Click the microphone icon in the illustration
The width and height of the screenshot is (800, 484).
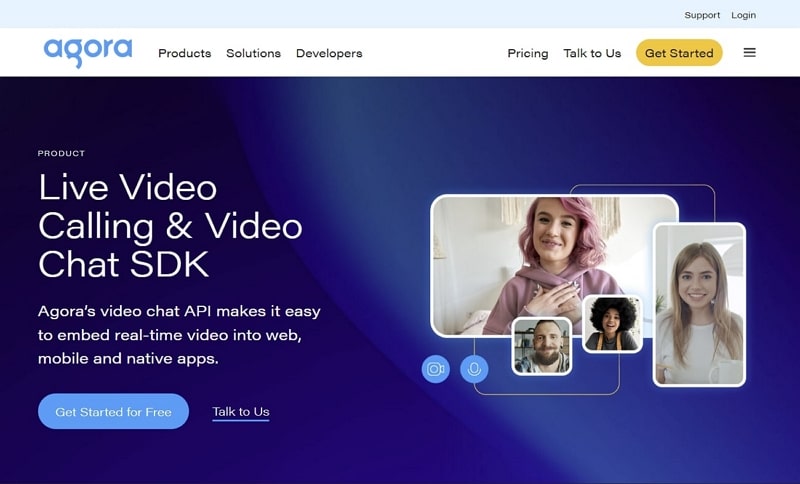pyautogui.click(x=474, y=369)
